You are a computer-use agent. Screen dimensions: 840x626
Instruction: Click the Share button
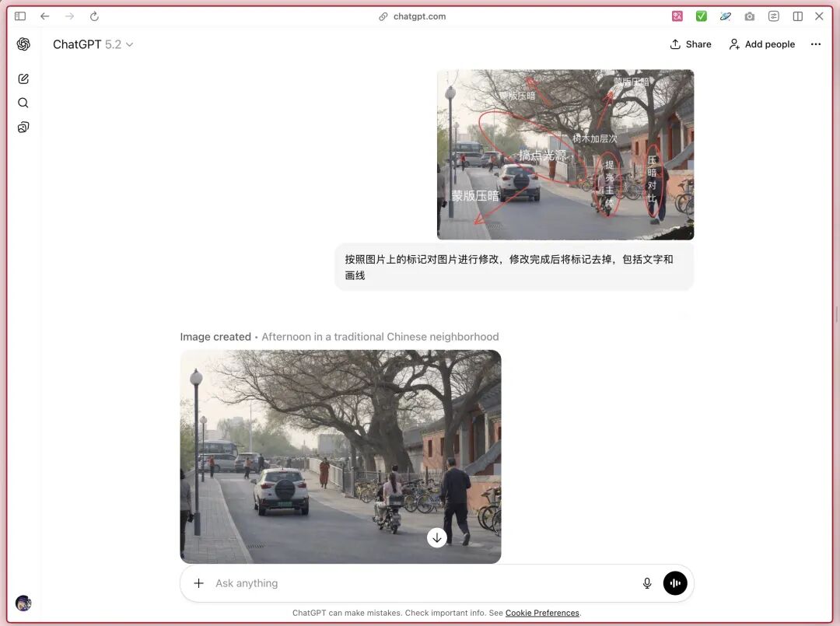pyautogui.click(x=691, y=44)
